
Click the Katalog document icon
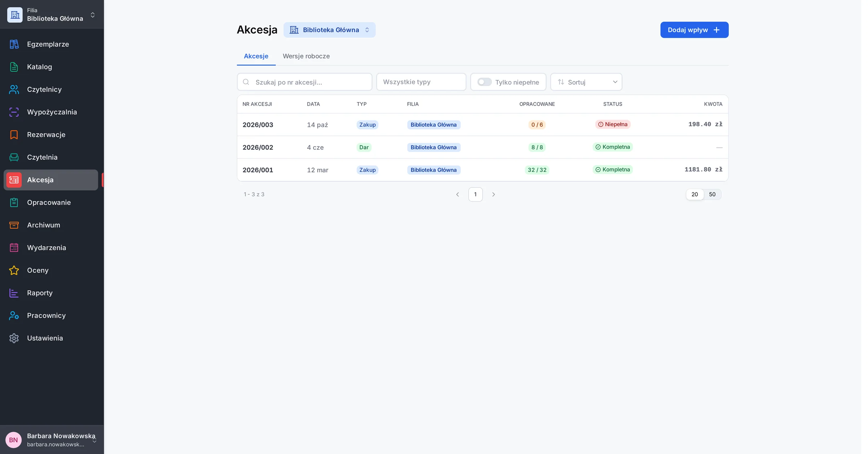coord(14,67)
